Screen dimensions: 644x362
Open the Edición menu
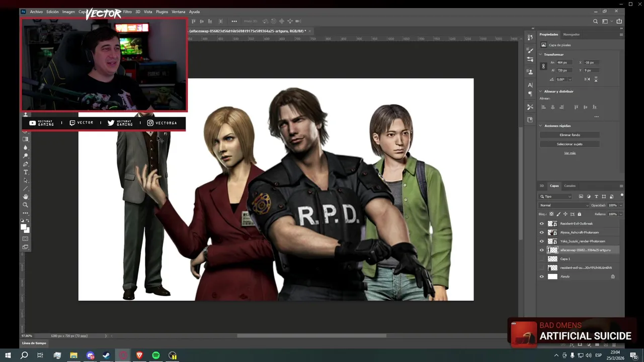(52, 12)
